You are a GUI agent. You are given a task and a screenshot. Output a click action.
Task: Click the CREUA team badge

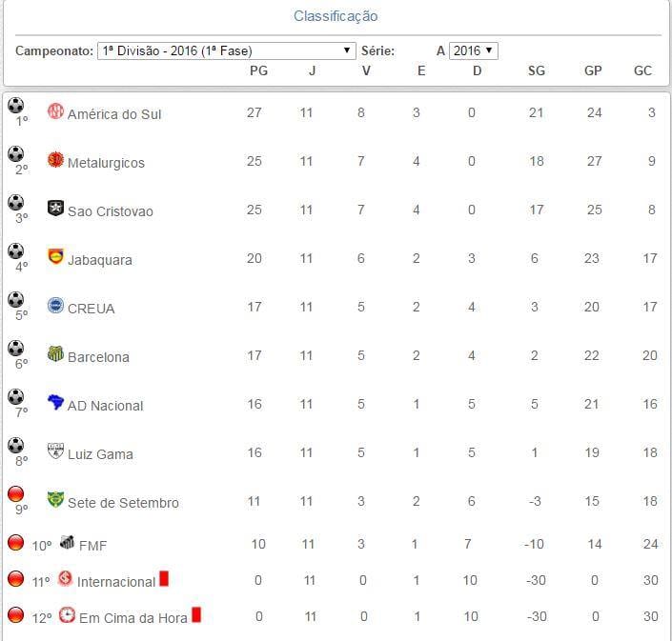pyautogui.click(x=55, y=306)
